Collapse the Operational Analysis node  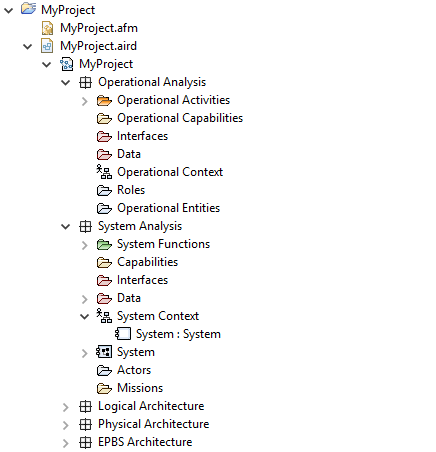click(66, 82)
